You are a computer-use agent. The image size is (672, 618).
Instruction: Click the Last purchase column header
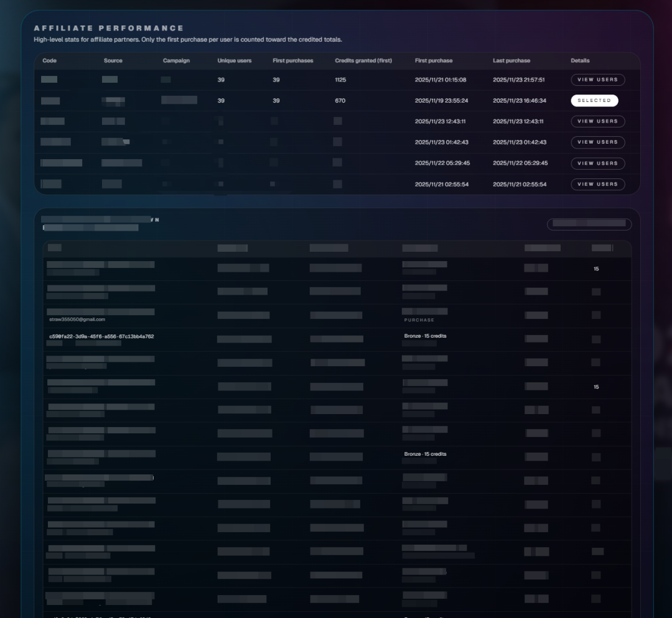click(511, 61)
